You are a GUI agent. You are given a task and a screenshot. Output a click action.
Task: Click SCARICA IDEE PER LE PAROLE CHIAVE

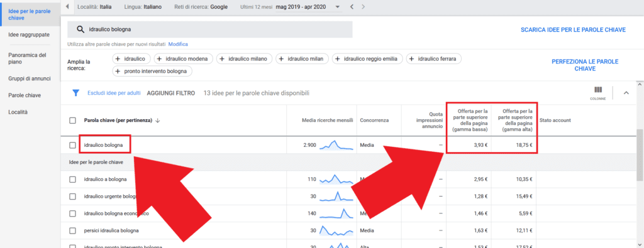pyautogui.click(x=573, y=30)
